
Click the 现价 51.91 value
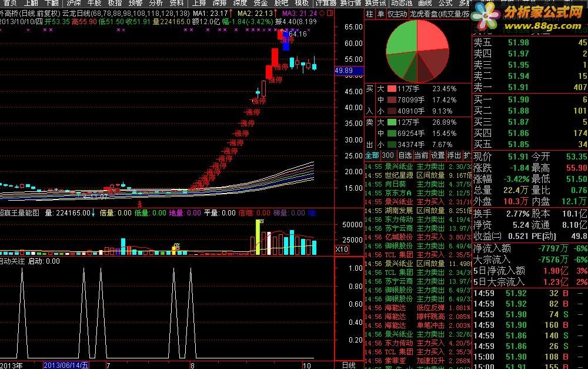point(518,157)
